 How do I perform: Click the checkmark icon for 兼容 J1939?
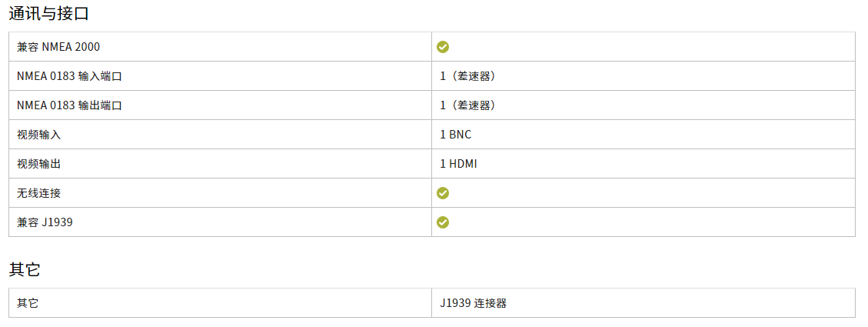click(x=442, y=222)
